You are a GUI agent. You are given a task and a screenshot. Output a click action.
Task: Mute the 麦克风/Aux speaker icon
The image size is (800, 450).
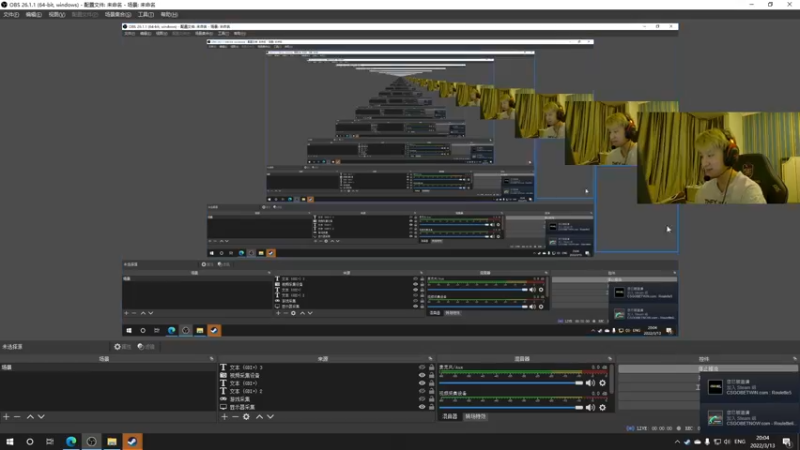(x=590, y=383)
